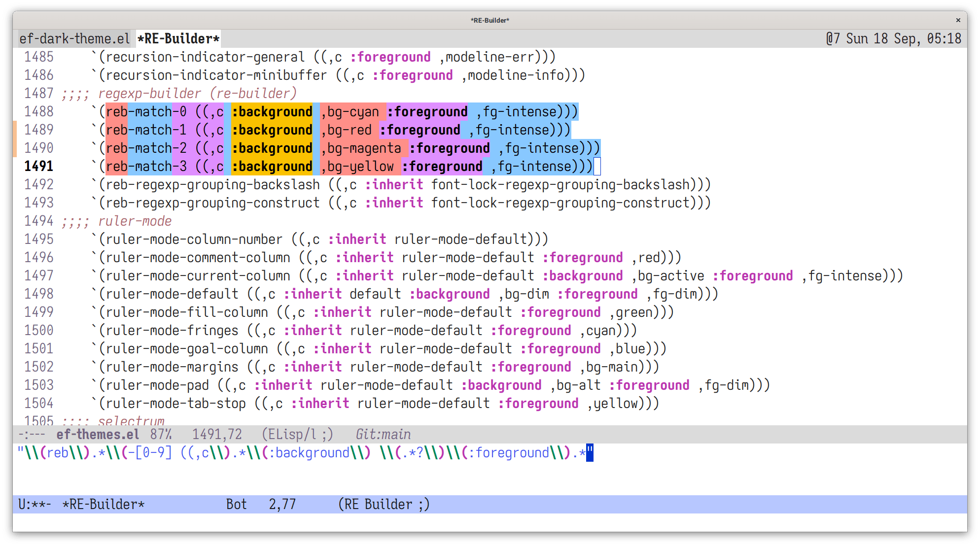980x546 pixels.
Task: Click the U:**- buffer status indicator
Action: tap(35, 504)
